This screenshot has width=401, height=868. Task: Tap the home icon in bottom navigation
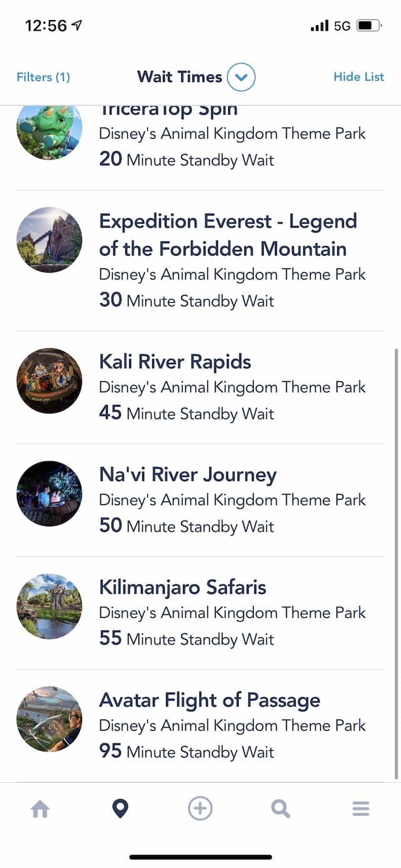coord(40,809)
